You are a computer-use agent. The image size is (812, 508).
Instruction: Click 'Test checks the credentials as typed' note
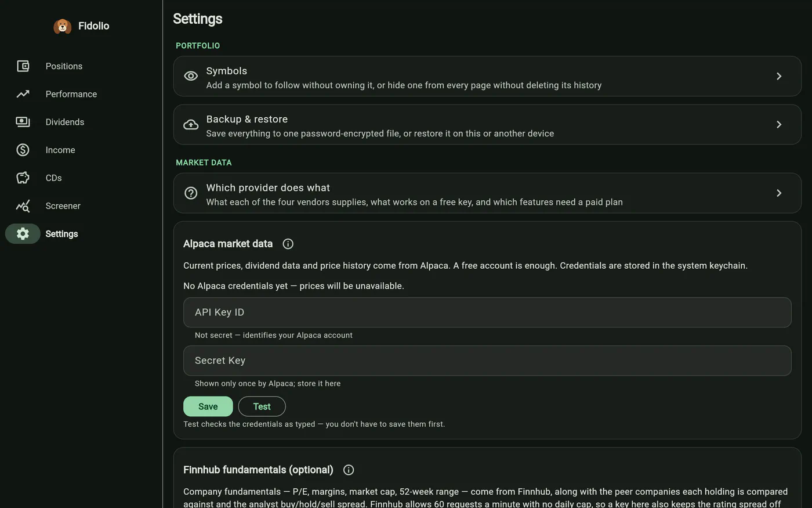point(314,424)
